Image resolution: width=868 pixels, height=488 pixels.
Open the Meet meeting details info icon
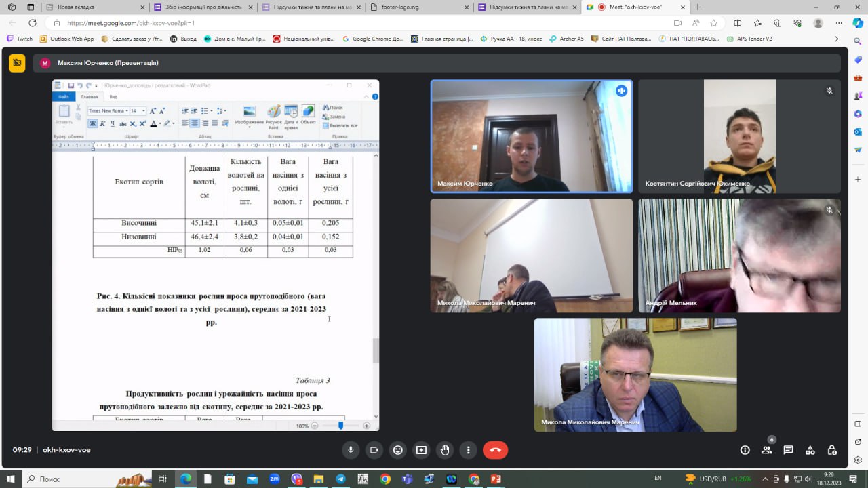[745, 449]
